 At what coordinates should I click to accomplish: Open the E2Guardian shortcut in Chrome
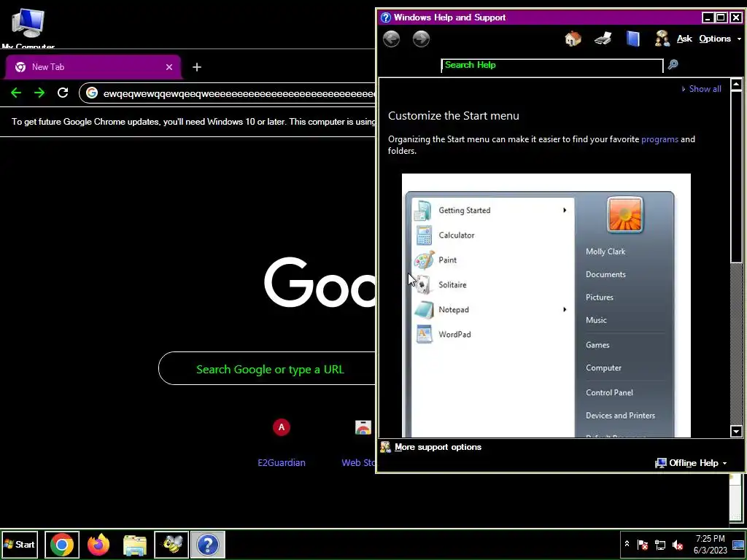click(282, 443)
